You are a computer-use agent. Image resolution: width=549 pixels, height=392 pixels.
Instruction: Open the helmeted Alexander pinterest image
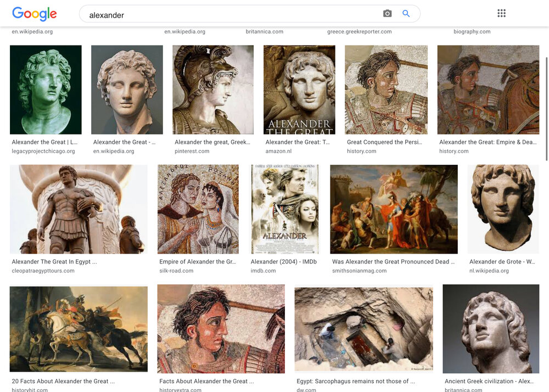(213, 89)
